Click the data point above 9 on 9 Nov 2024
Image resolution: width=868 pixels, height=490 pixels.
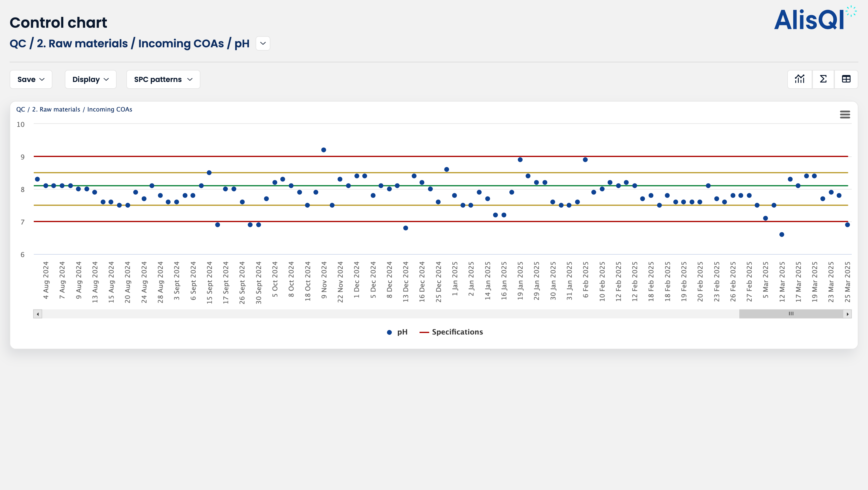[x=323, y=150]
